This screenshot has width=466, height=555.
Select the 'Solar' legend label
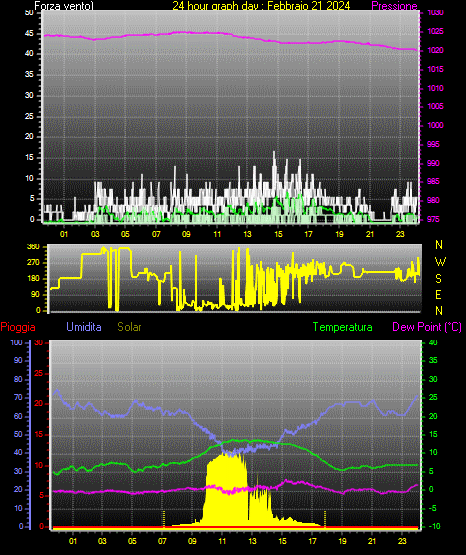(x=129, y=327)
